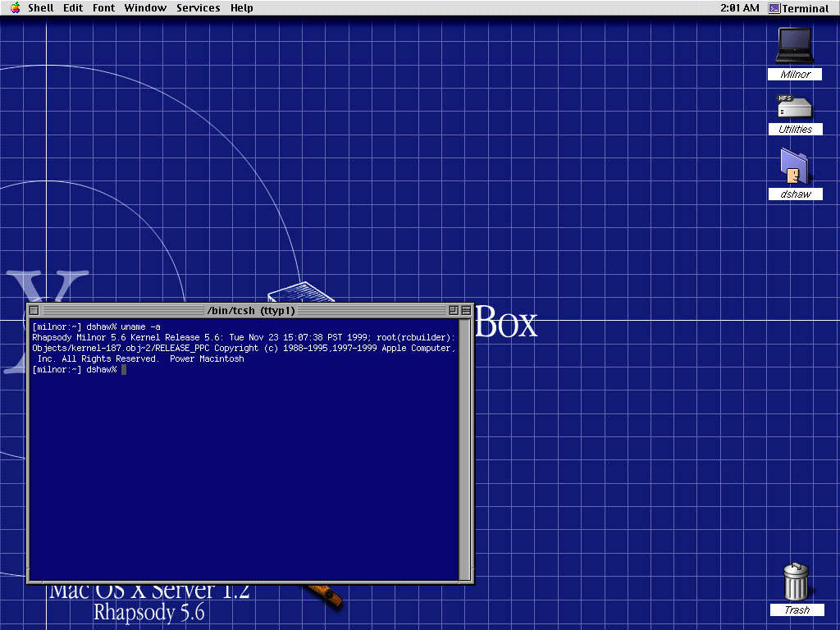Image resolution: width=840 pixels, height=630 pixels.
Task: Click the 2:01 AM clock
Action: [739, 8]
